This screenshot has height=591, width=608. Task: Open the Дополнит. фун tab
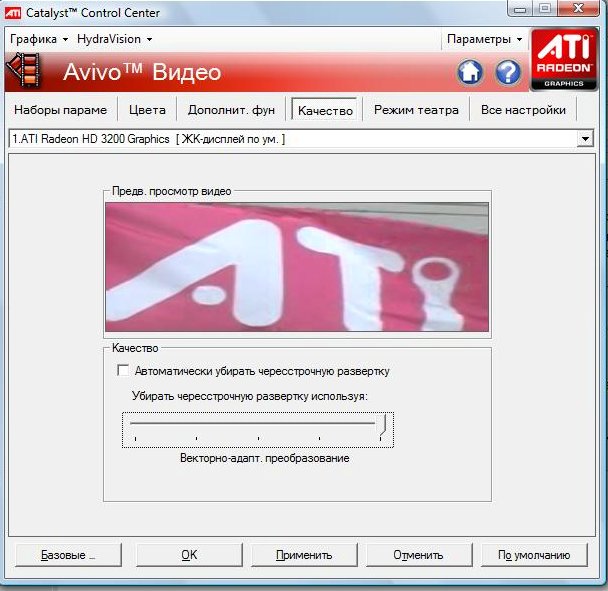pyautogui.click(x=231, y=110)
